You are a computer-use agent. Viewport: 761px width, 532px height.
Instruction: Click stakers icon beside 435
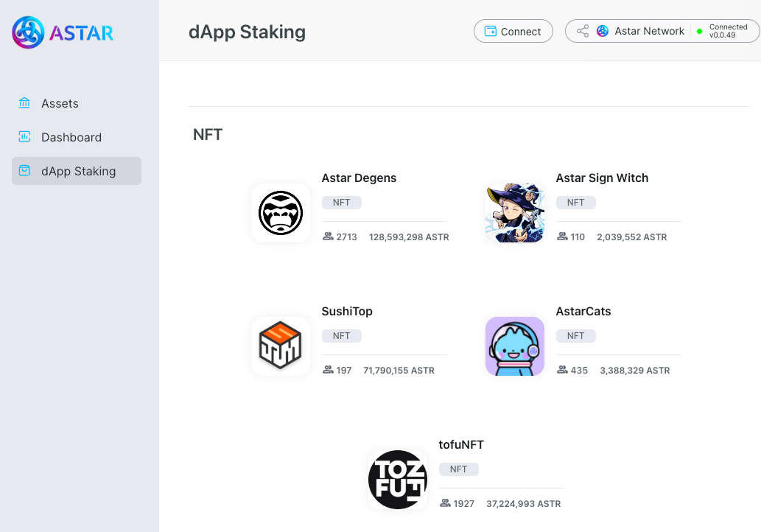[x=563, y=370]
